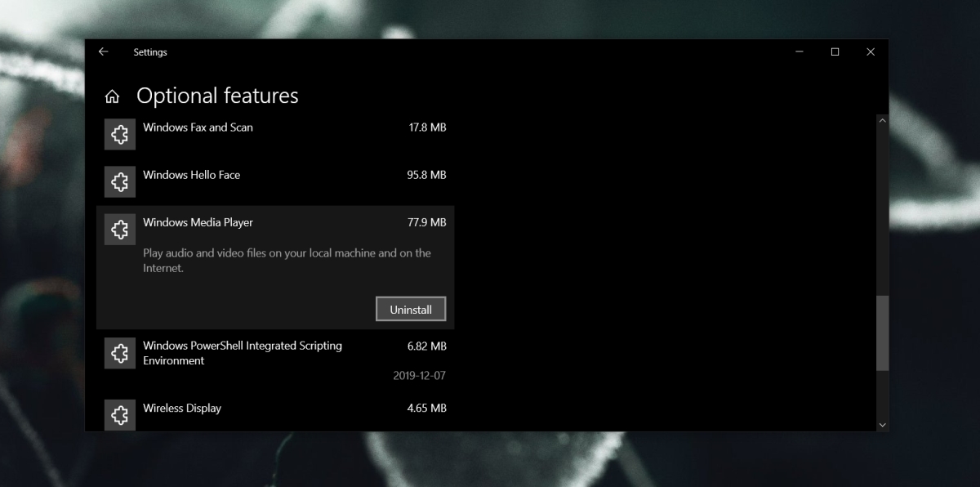Click the Windows Fax and Scan puzzle icon
The height and width of the screenshot is (487, 980).
(120, 134)
